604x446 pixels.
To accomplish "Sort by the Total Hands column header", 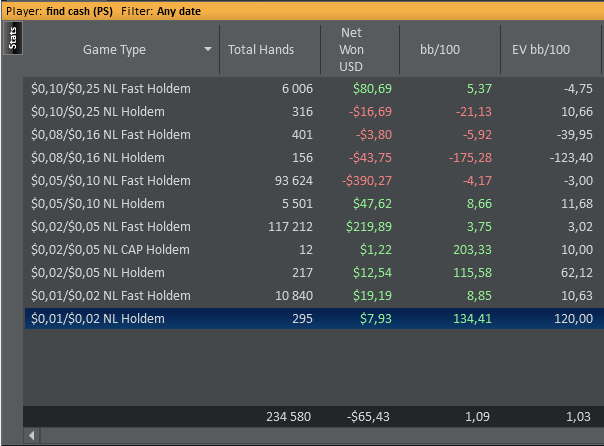I will coord(261,49).
